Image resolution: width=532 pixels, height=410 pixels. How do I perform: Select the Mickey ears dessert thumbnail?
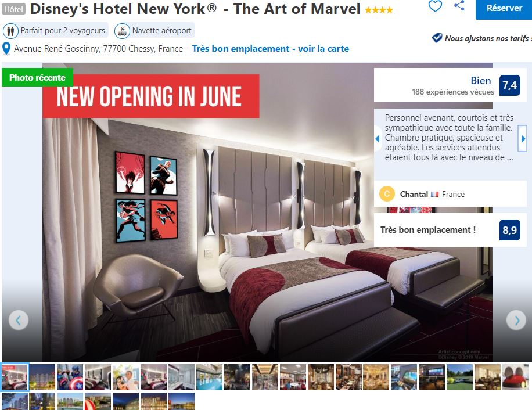point(515,377)
